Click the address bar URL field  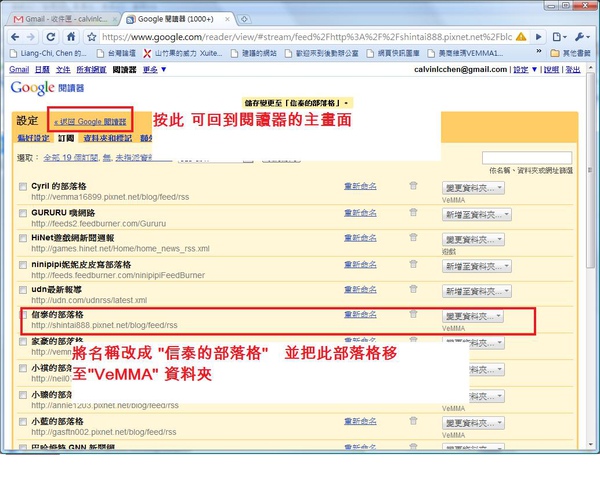[307, 37]
